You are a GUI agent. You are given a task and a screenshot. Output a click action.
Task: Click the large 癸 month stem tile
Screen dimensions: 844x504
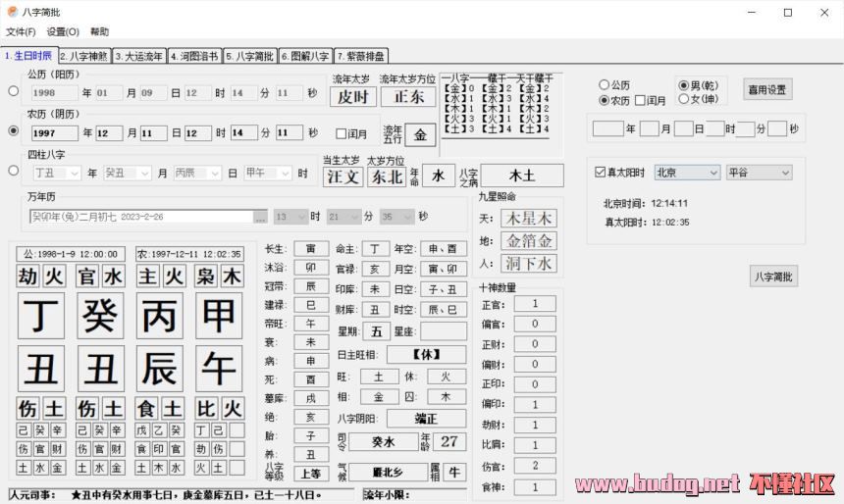click(x=99, y=317)
